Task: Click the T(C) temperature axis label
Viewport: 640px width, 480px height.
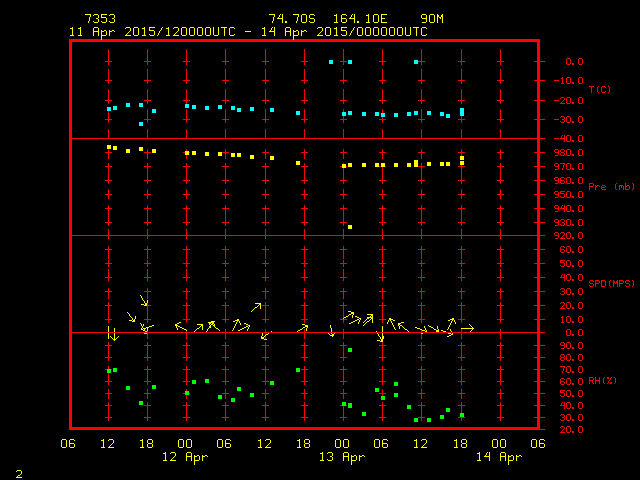Action: click(599, 90)
